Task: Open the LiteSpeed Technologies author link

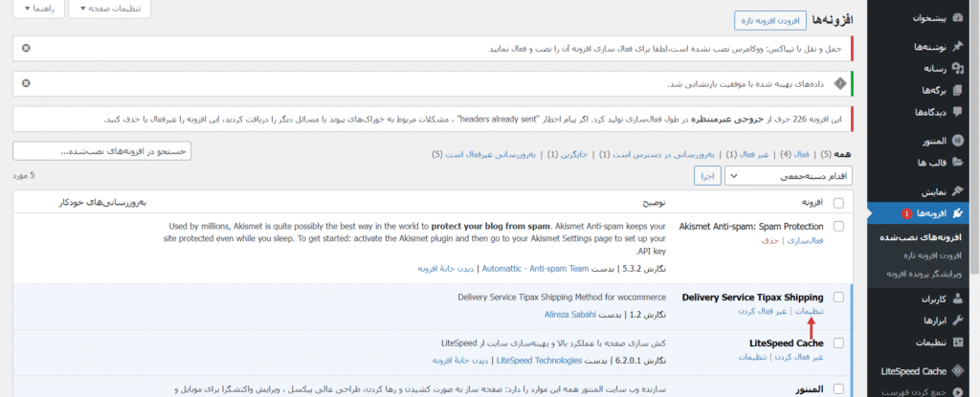Action: pyautogui.click(x=540, y=361)
